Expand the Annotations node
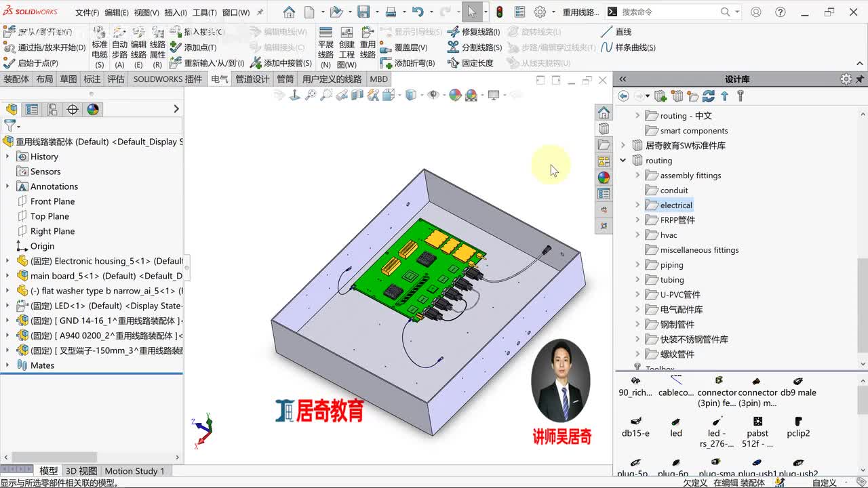Viewport: 868px width, 488px height. [7, 186]
